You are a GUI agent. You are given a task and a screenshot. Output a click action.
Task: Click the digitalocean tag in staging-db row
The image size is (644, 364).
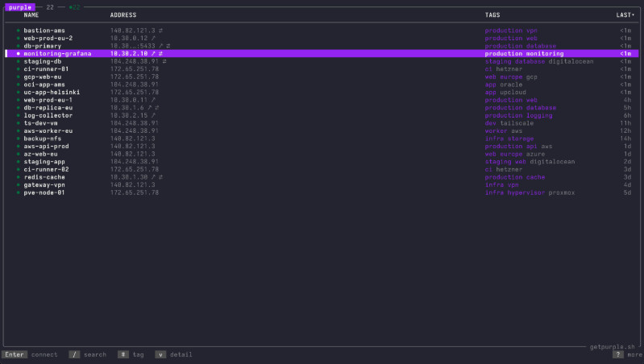(571, 61)
